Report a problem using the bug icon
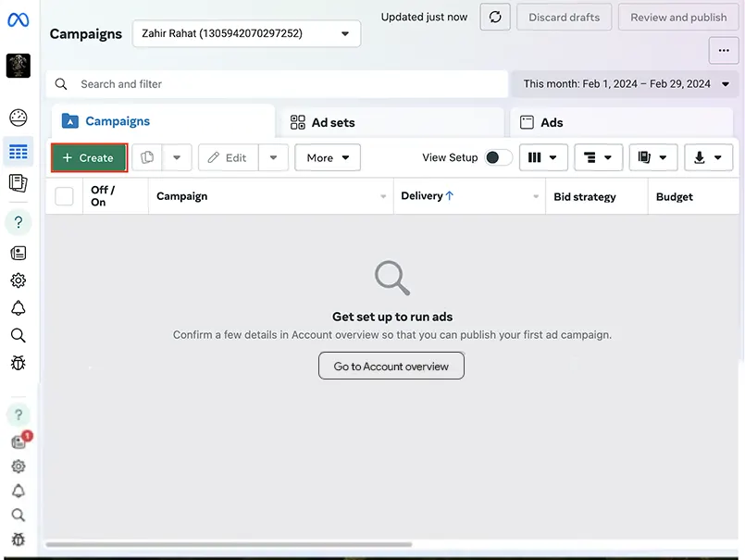745x560 pixels. pos(19,363)
